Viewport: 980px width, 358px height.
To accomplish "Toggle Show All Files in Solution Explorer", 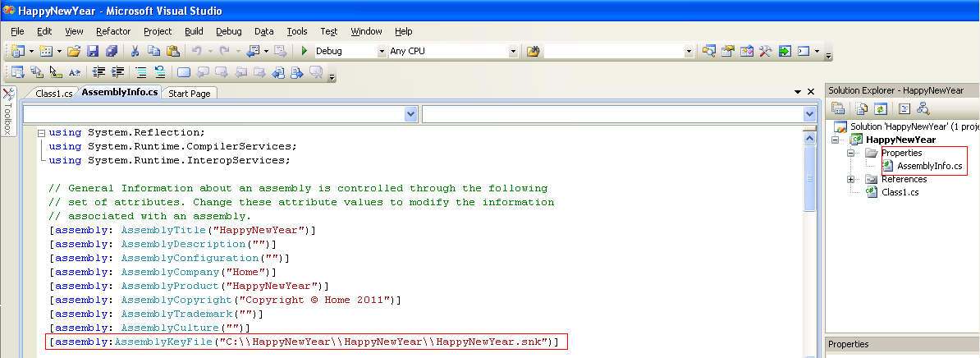I will coord(861,108).
